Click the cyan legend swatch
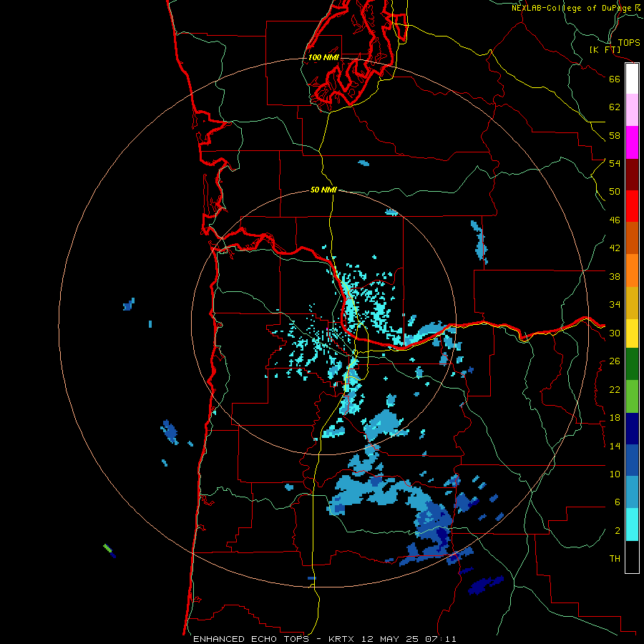The width and height of the screenshot is (644, 644). point(632,525)
